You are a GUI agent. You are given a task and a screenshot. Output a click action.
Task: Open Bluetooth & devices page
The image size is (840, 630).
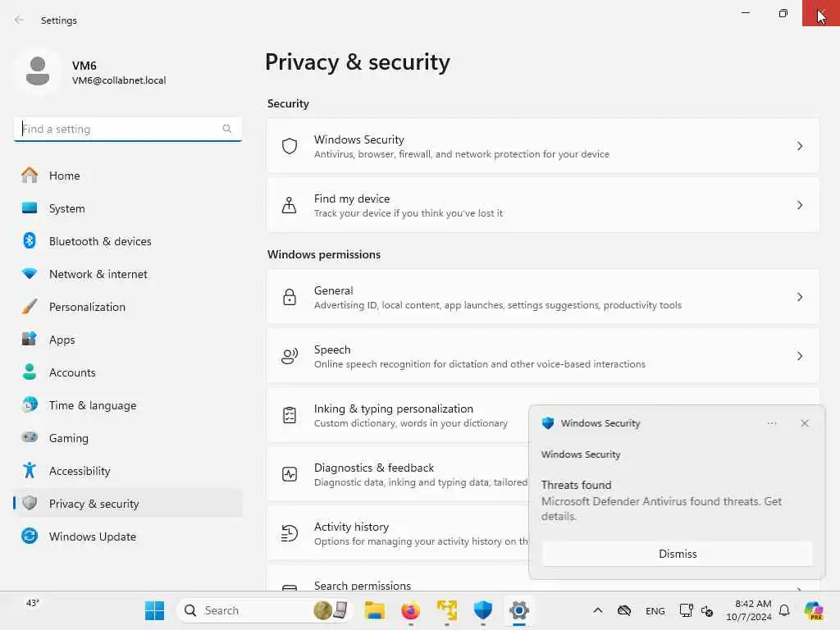point(127,240)
